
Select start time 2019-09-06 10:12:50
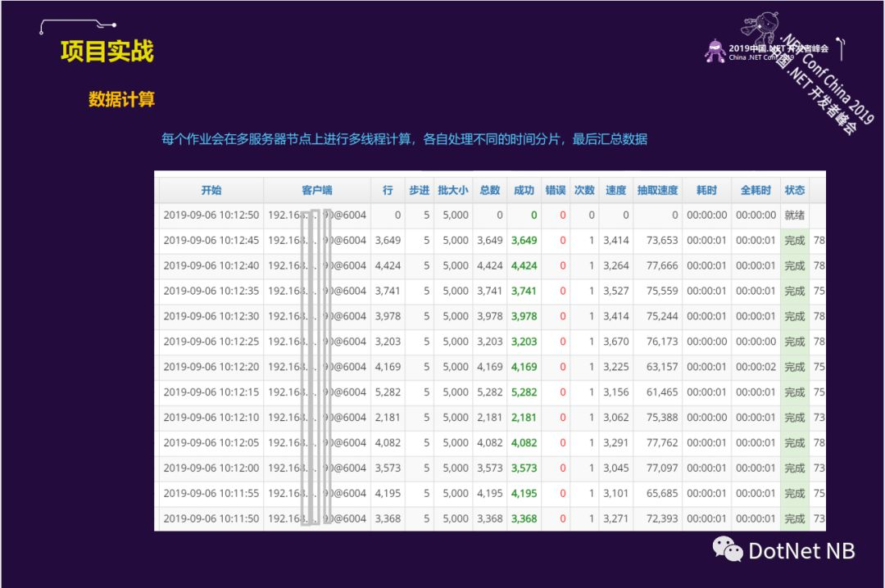click(x=211, y=215)
